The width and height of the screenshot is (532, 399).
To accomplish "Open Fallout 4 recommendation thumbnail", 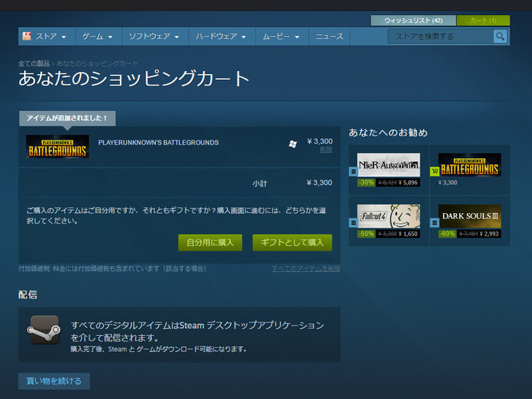I will [x=388, y=216].
